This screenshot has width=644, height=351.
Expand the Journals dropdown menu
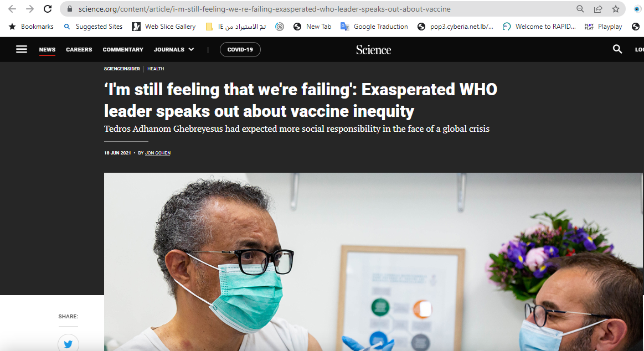coord(174,49)
